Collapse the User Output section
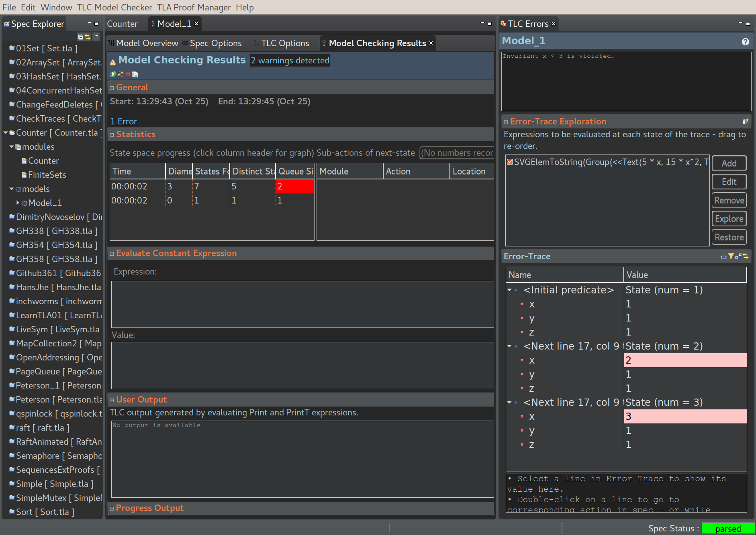Viewport: 756px width, 535px height. click(112, 400)
